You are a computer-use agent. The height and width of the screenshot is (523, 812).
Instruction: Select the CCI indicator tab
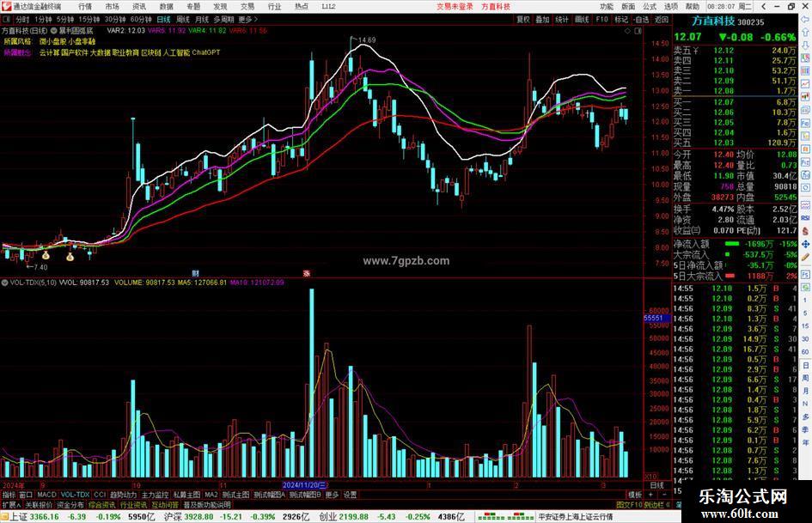(100, 495)
